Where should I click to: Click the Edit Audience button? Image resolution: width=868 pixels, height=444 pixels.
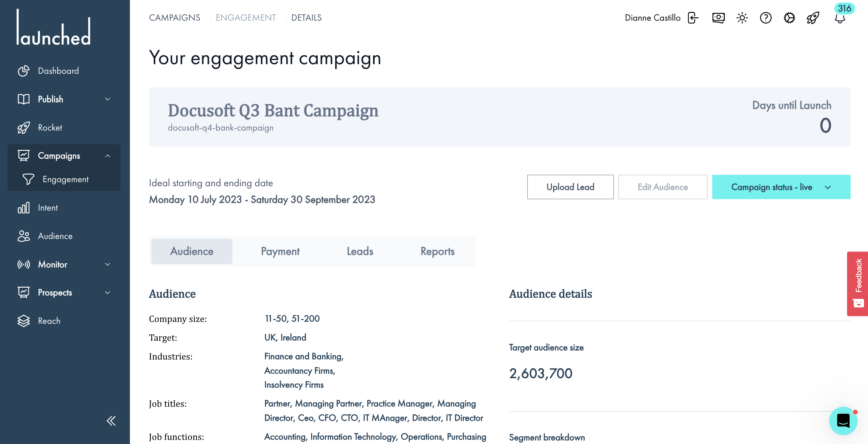[x=663, y=187]
